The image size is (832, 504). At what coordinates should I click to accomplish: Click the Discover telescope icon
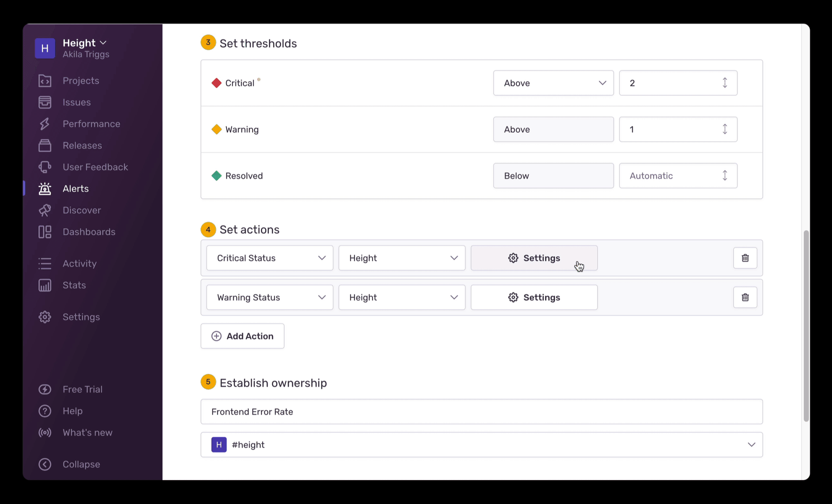click(45, 210)
